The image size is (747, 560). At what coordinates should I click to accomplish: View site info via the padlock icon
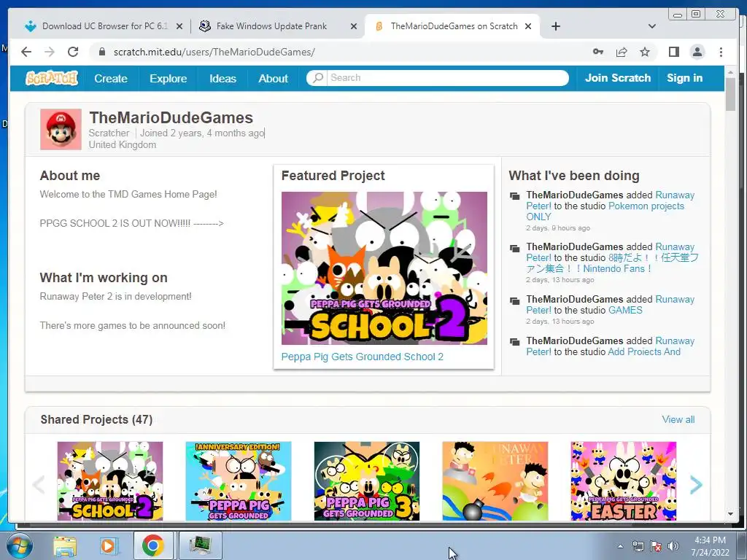[102, 52]
